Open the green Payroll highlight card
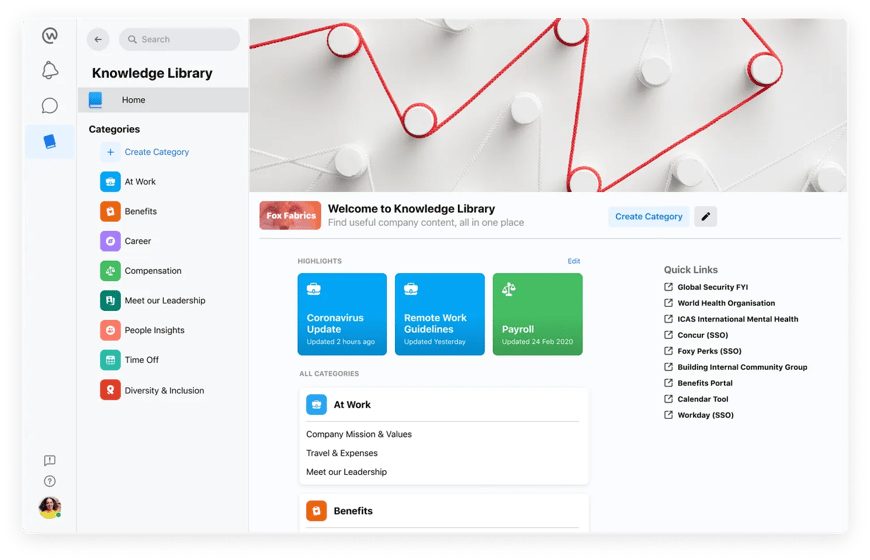 [538, 314]
